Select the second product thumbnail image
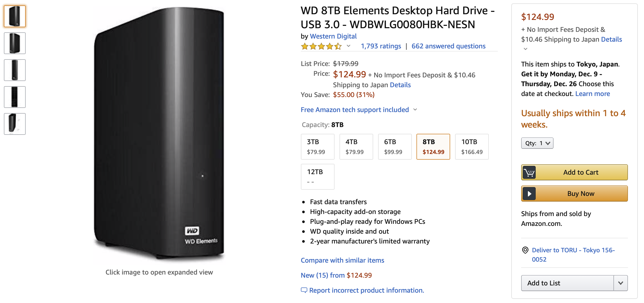 coord(15,43)
